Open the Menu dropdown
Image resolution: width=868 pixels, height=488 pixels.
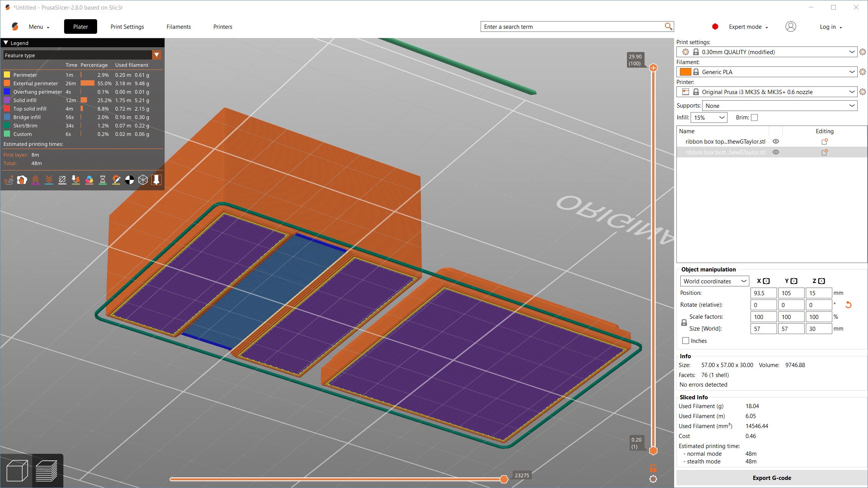point(39,27)
